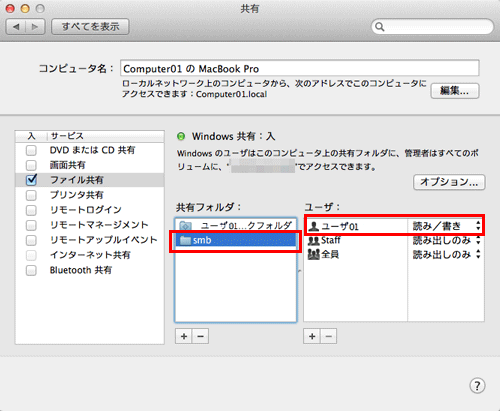Open permission dropdown for ユーザ01
Screen dimensions: 500x411
click(447, 226)
